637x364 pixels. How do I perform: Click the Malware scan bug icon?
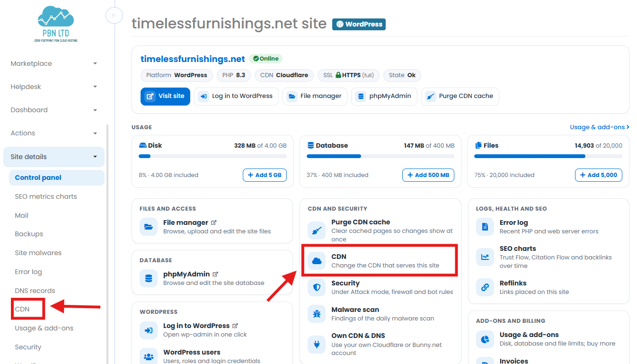click(317, 314)
